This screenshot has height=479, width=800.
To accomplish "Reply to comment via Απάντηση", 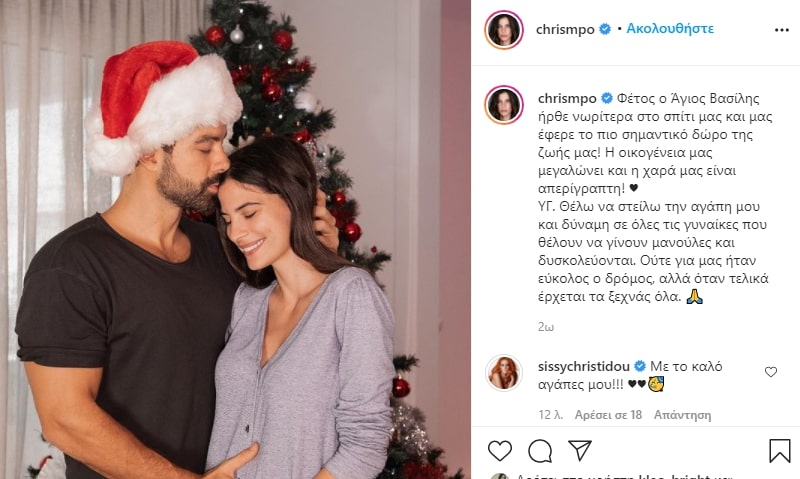I will (x=682, y=415).
